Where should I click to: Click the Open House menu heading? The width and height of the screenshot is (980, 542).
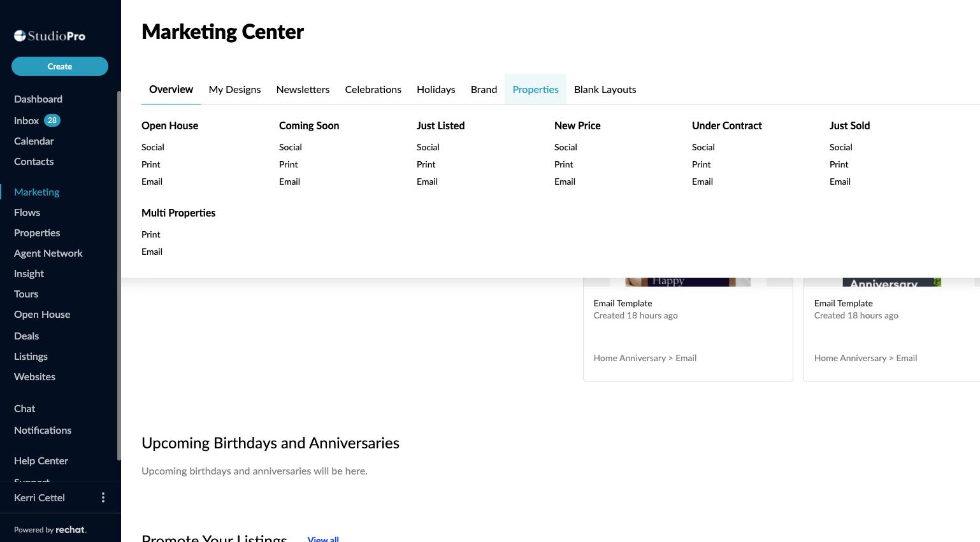point(169,125)
